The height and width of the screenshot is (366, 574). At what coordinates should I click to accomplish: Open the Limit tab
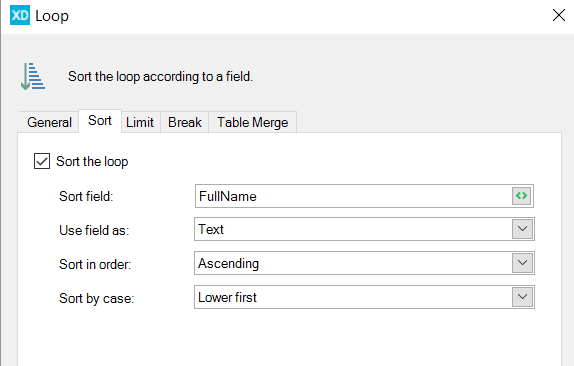click(x=140, y=122)
